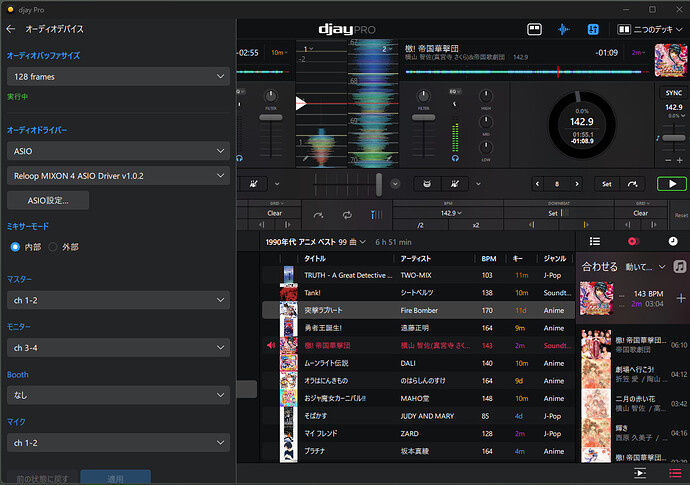This screenshot has width=690, height=485.
Task: Select the ZARD マイ フレンド track
Action: pos(418,434)
